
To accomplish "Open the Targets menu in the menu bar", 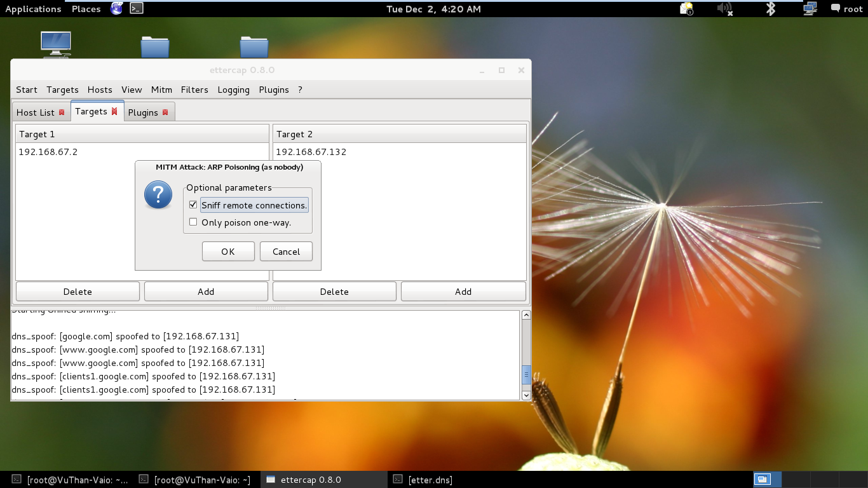I will (x=62, y=90).
